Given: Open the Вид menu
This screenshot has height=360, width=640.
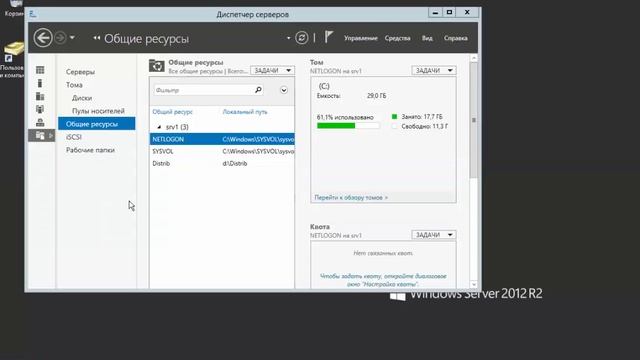Looking at the screenshot, I should (427, 38).
